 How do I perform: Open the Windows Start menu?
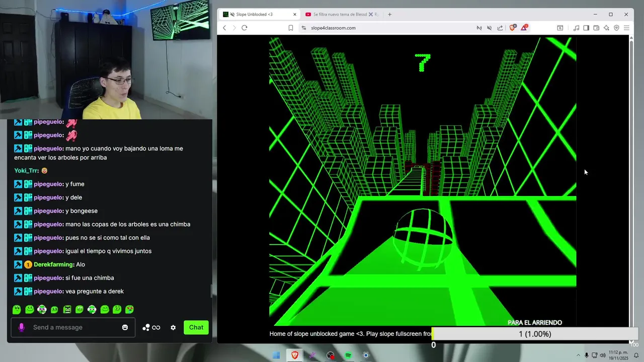click(x=276, y=355)
